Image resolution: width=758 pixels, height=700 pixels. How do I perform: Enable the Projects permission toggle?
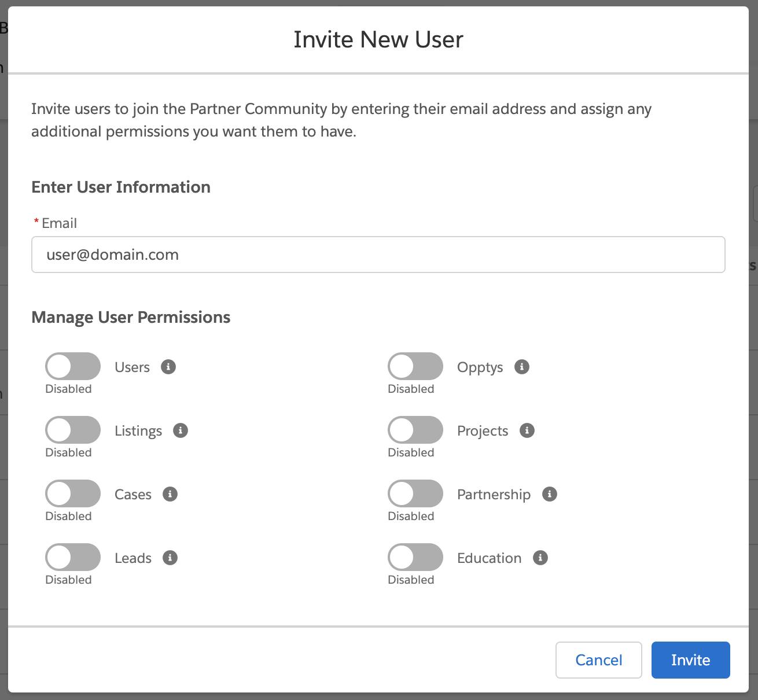[x=415, y=430]
